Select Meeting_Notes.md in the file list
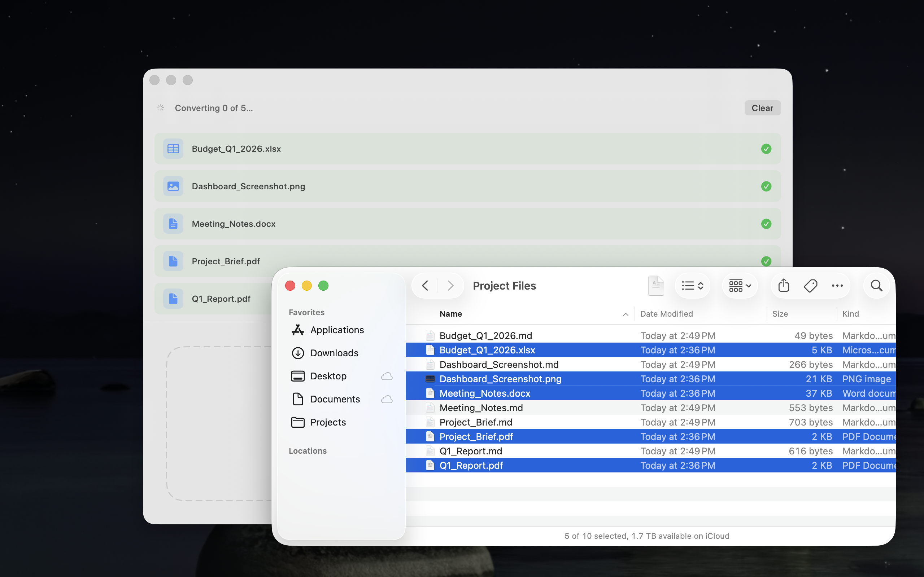 481,408
